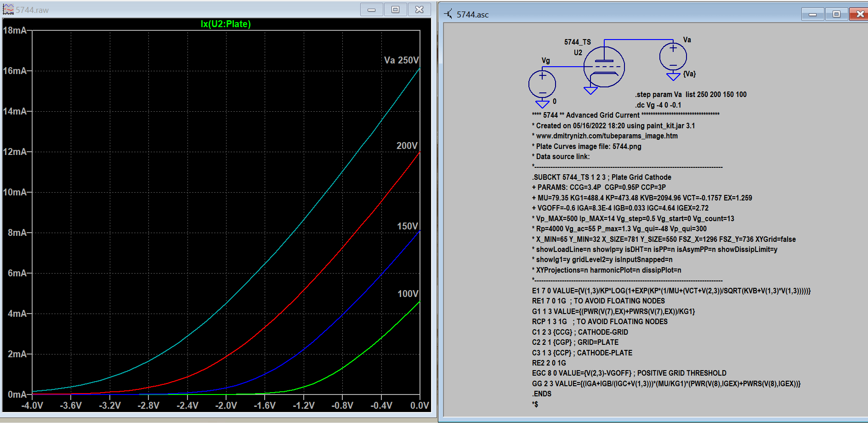Minimize the 5744.raw plot window
This screenshot has height=423, width=868.
click(x=372, y=10)
